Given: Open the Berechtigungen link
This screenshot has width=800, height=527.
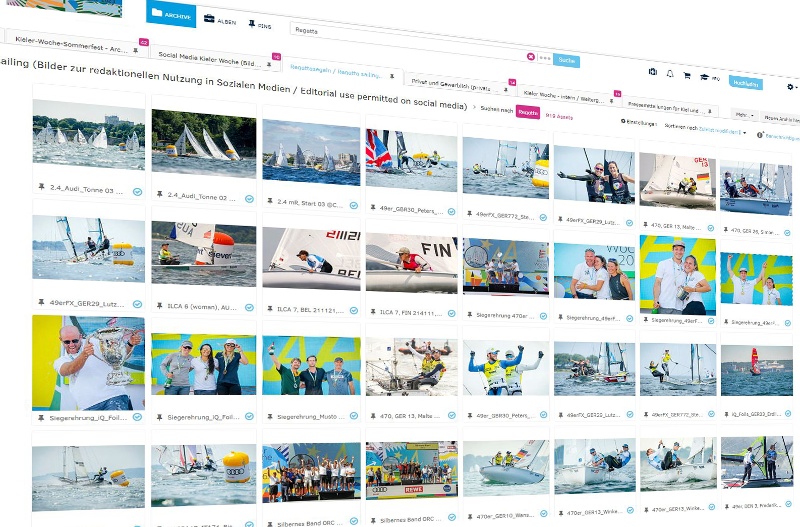Looking at the screenshot, I should 782,137.
